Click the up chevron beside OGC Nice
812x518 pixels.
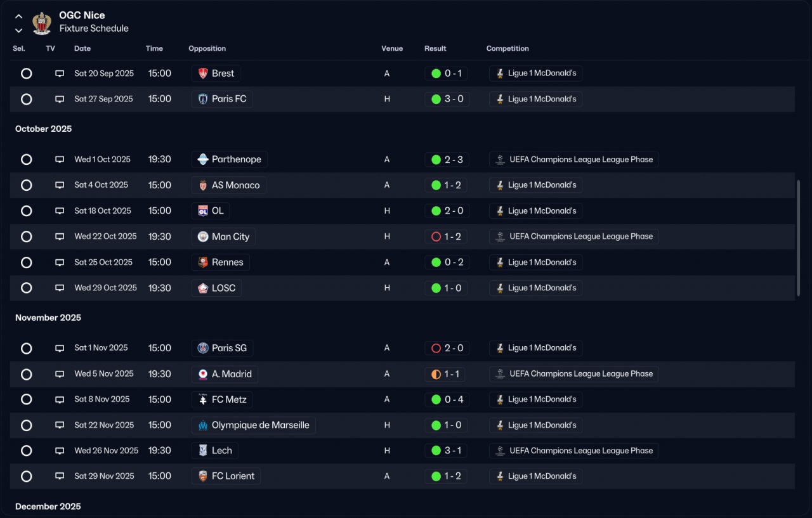click(x=18, y=16)
